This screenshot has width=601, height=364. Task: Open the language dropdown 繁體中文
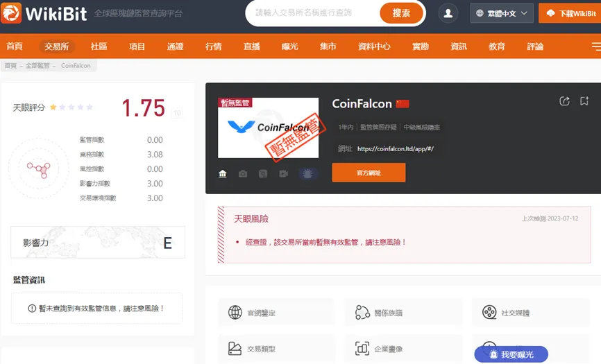[501, 13]
